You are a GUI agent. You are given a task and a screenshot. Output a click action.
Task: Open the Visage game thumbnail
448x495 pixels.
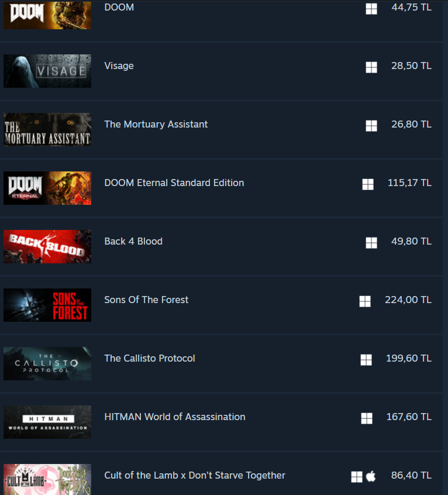(47, 71)
